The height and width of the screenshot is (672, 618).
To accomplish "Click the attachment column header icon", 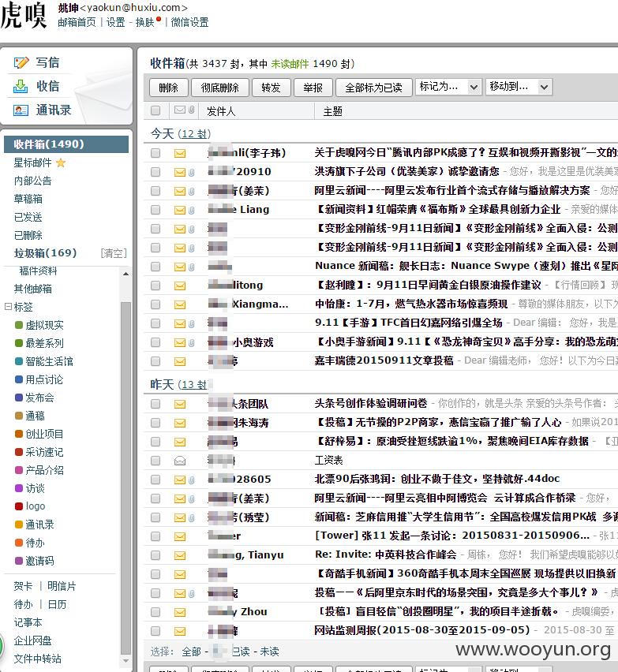I will [x=191, y=110].
